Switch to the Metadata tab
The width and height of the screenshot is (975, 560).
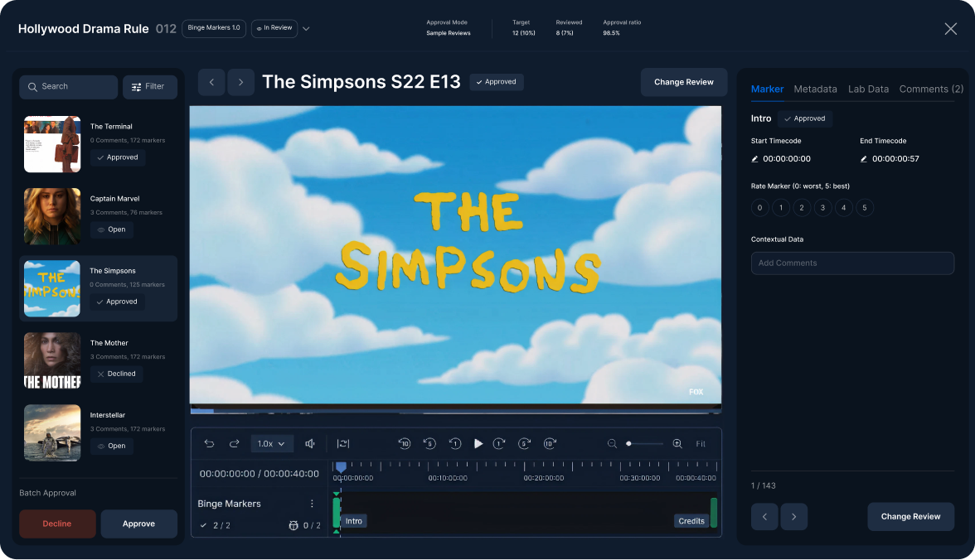[x=815, y=89]
